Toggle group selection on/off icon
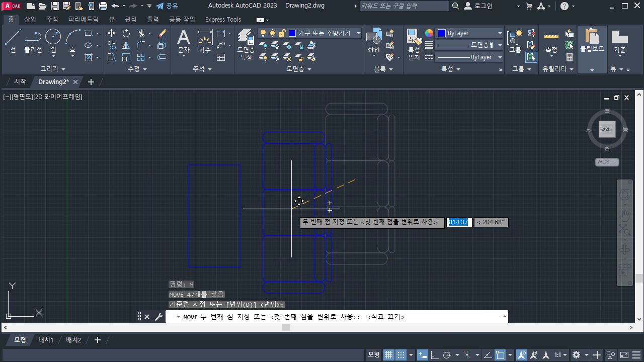The image size is (644, 362). pos(531,57)
